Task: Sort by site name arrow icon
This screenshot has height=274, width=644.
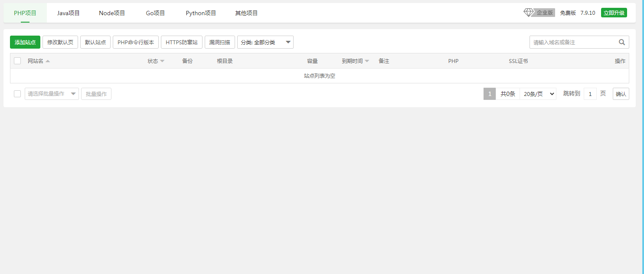Action: pos(48,61)
